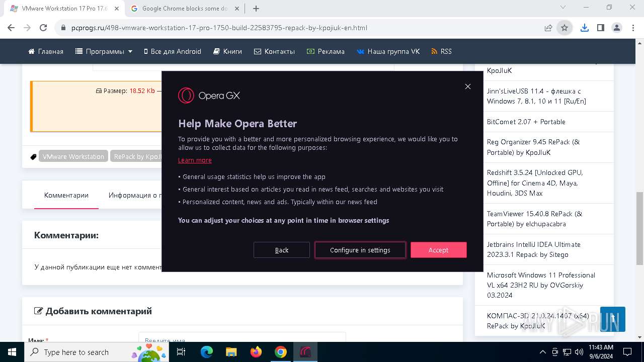Select the Информация tab
This screenshot has height=362, width=644.
pos(135,195)
